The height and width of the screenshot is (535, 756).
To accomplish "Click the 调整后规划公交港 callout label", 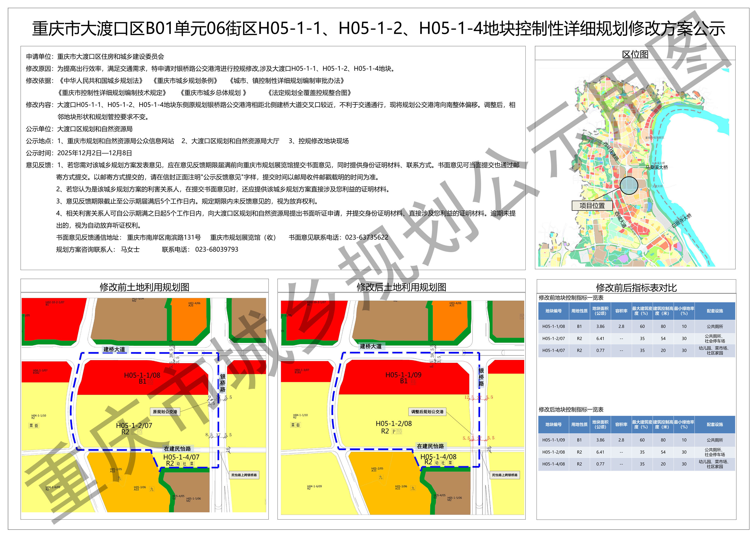I will point(427,412).
